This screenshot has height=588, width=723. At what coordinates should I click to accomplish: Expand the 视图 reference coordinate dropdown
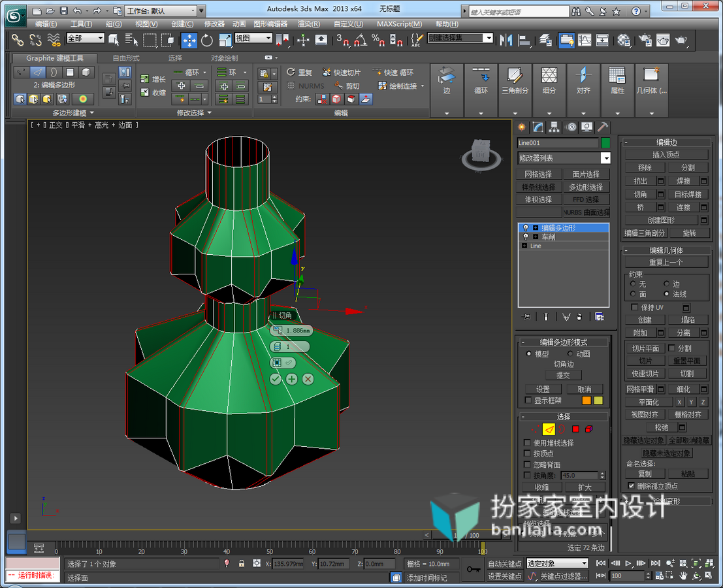click(253, 39)
